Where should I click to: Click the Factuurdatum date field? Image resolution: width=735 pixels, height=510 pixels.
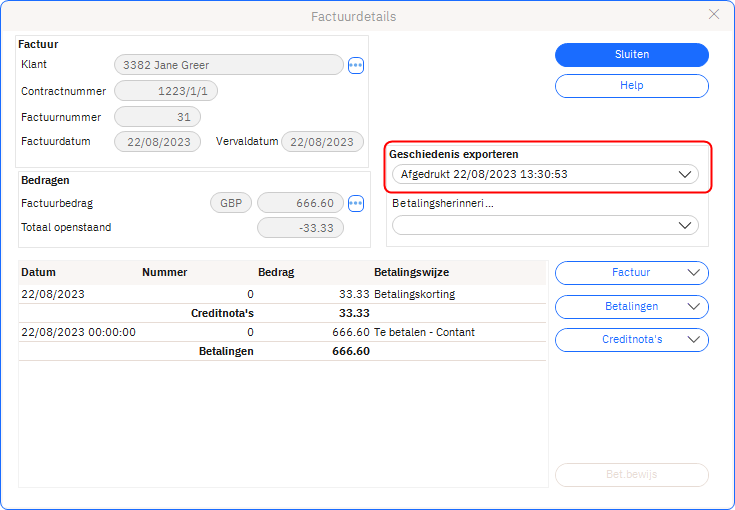[157, 142]
